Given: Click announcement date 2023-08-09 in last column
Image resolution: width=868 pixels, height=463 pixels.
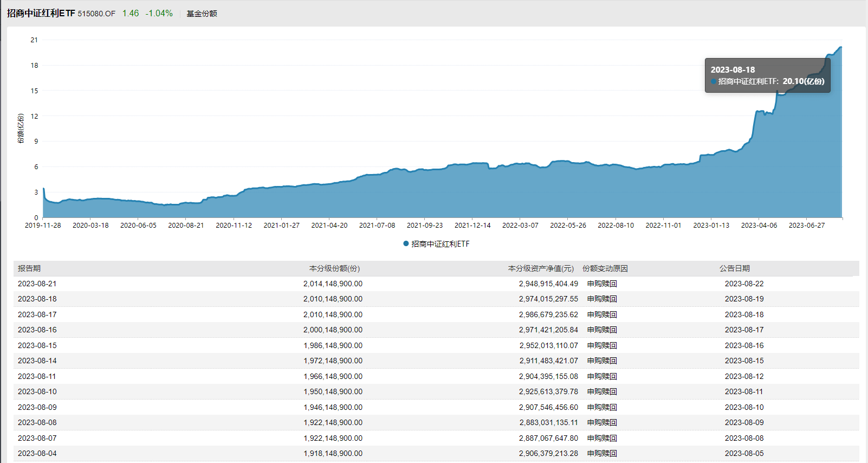Looking at the screenshot, I should pyautogui.click(x=744, y=422).
